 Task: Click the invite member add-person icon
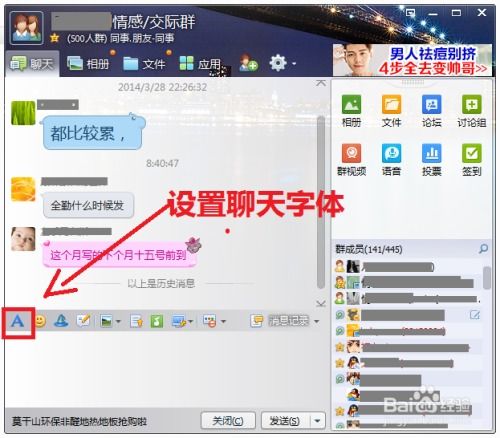pos(248,63)
